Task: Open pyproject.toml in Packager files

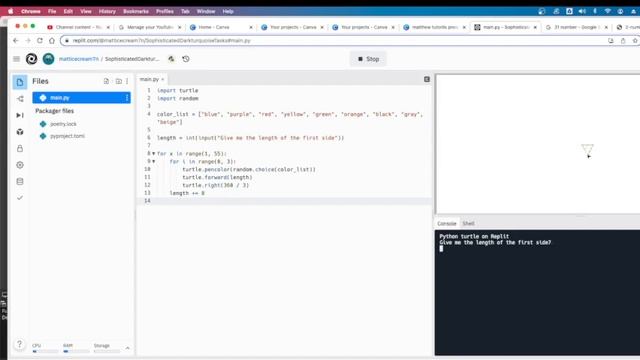Action: point(67,136)
